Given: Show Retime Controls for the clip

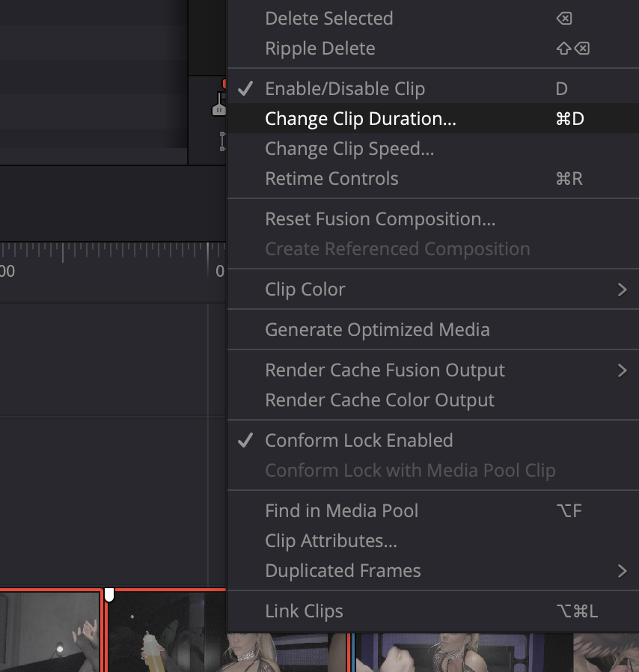Looking at the screenshot, I should click(x=432, y=179).
